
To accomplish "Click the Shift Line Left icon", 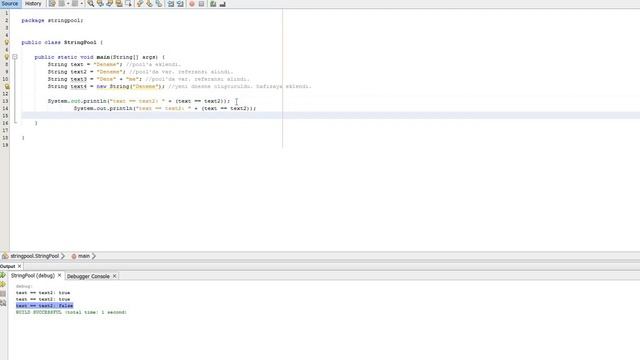I will [171, 4].
